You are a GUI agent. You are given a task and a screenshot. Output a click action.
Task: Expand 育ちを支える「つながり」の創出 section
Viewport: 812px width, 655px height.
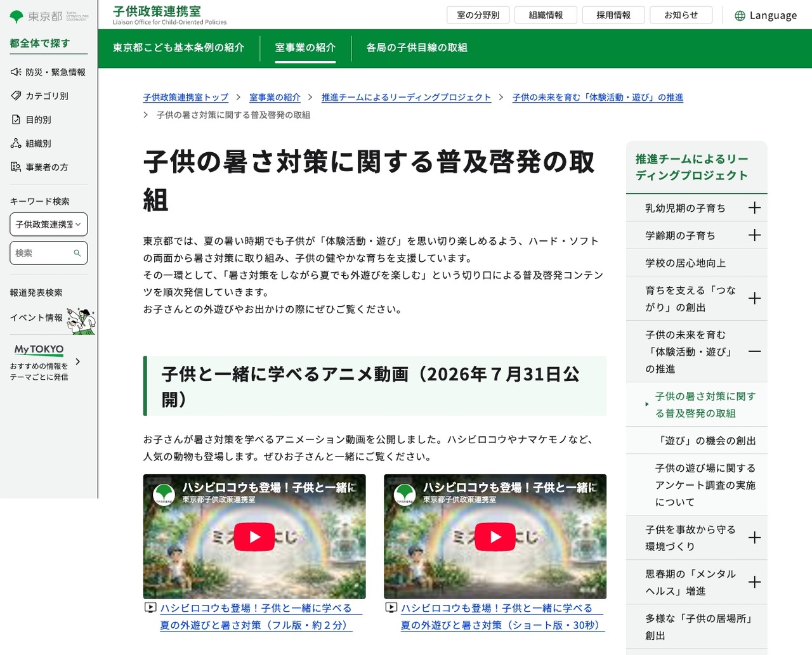[754, 299]
